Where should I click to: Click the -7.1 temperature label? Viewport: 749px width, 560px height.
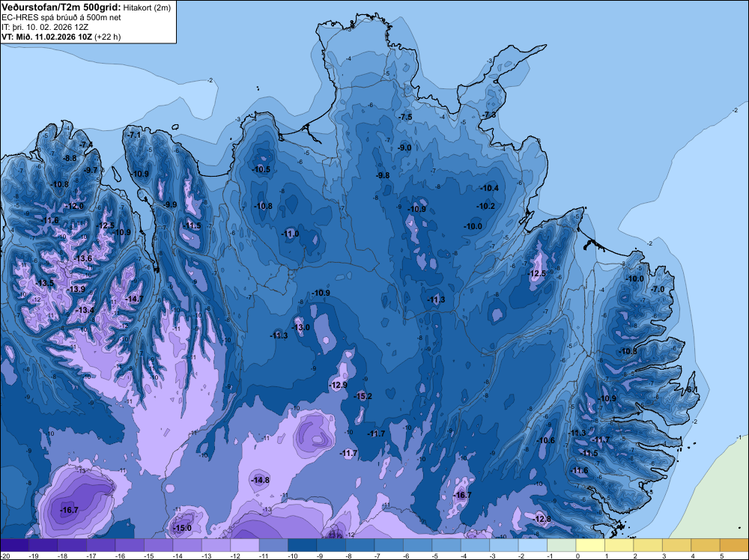[x=134, y=135]
